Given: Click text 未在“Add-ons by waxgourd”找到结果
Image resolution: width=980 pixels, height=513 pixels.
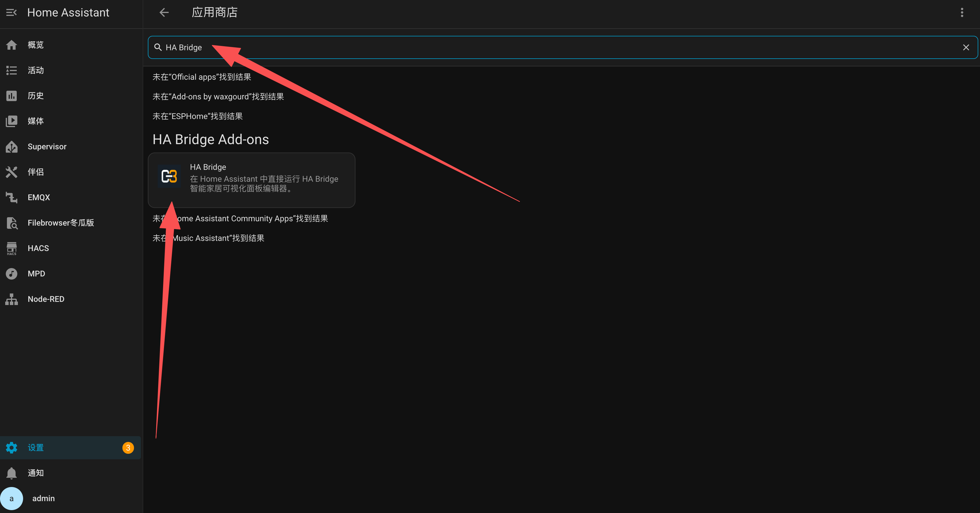Looking at the screenshot, I should (x=218, y=97).
